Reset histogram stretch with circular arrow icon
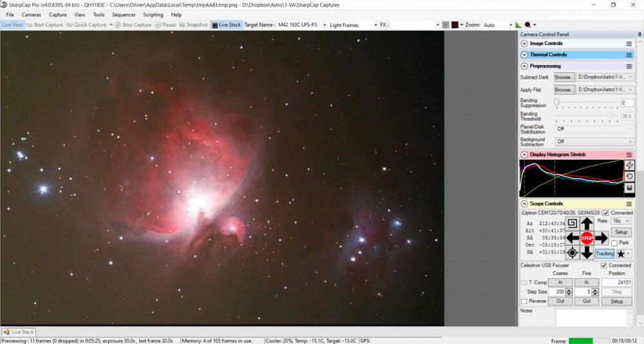 click(x=629, y=177)
